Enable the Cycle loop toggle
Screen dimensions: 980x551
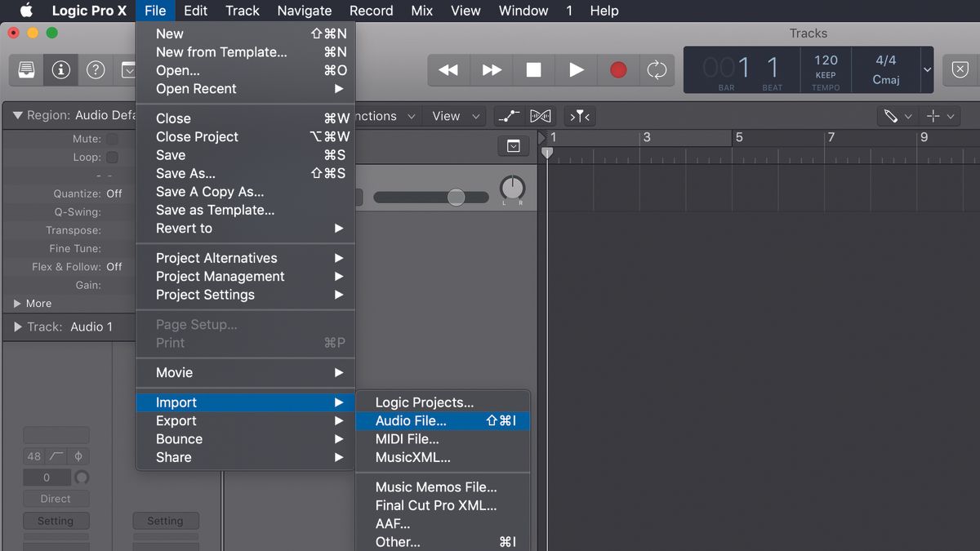[657, 70]
